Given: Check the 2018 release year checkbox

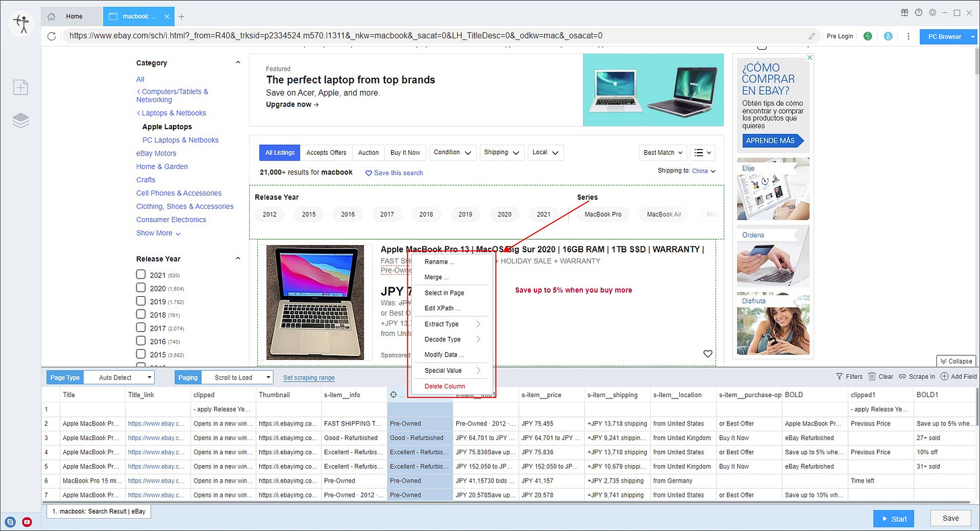Looking at the screenshot, I should pos(141,314).
